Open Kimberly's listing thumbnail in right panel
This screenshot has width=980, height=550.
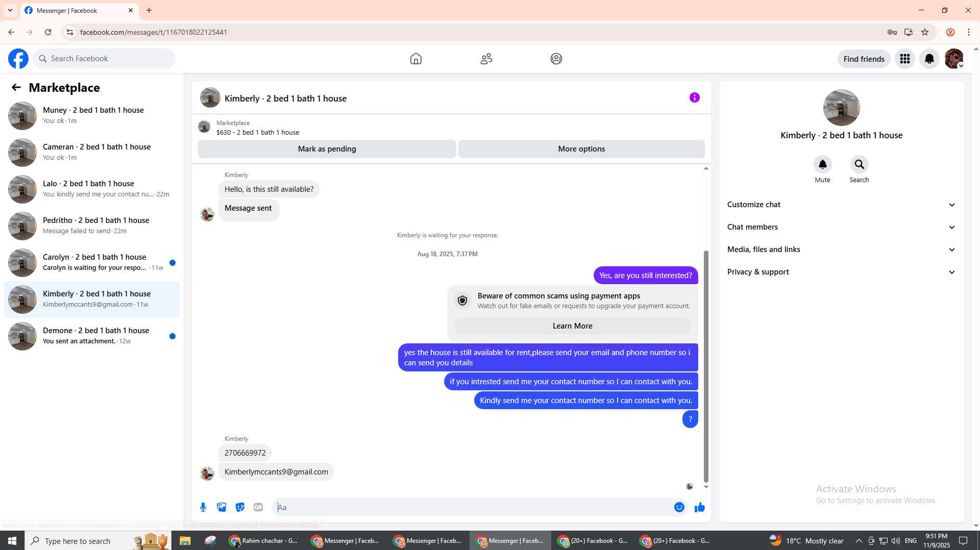tap(841, 108)
